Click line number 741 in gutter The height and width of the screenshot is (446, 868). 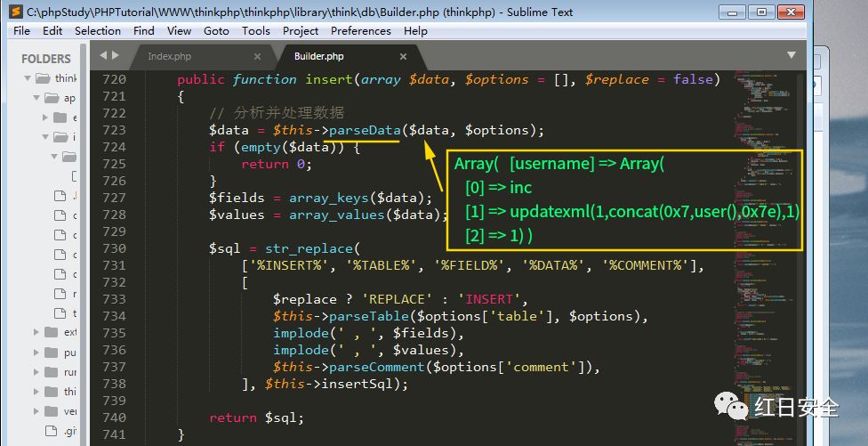(x=115, y=434)
